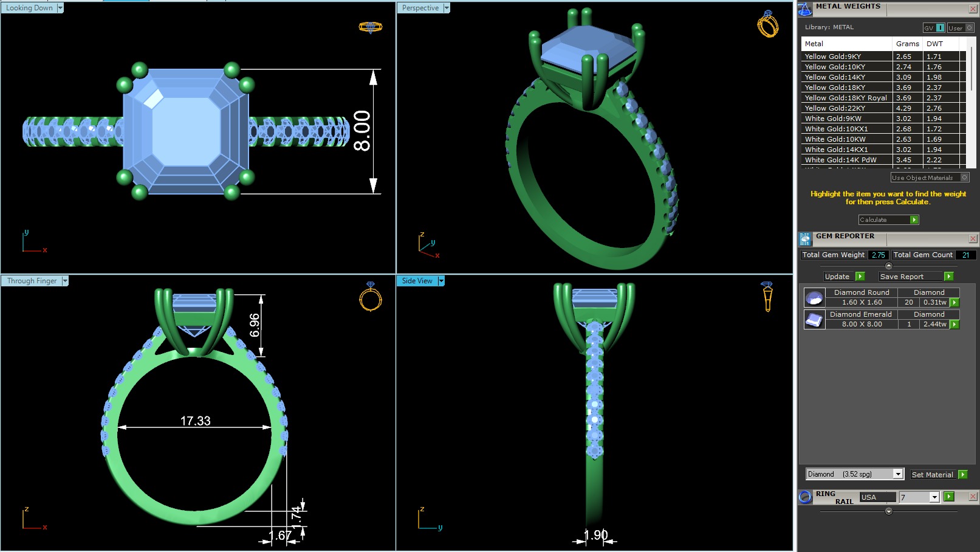Viewport: 980px width, 552px height.
Task: Click the Diamond Emerald gem name
Action: tap(862, 314)
